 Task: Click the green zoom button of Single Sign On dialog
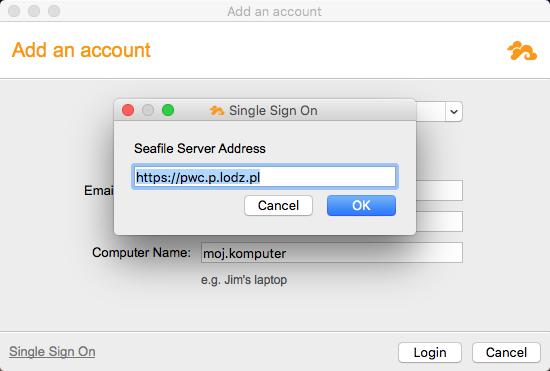coord(168,110)
